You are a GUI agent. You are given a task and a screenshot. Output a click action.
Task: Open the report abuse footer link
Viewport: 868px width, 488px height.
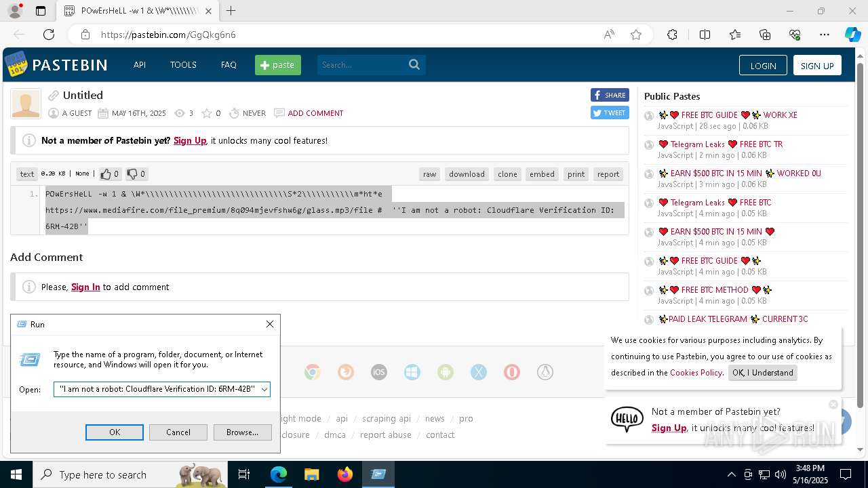tap(386, 435)
